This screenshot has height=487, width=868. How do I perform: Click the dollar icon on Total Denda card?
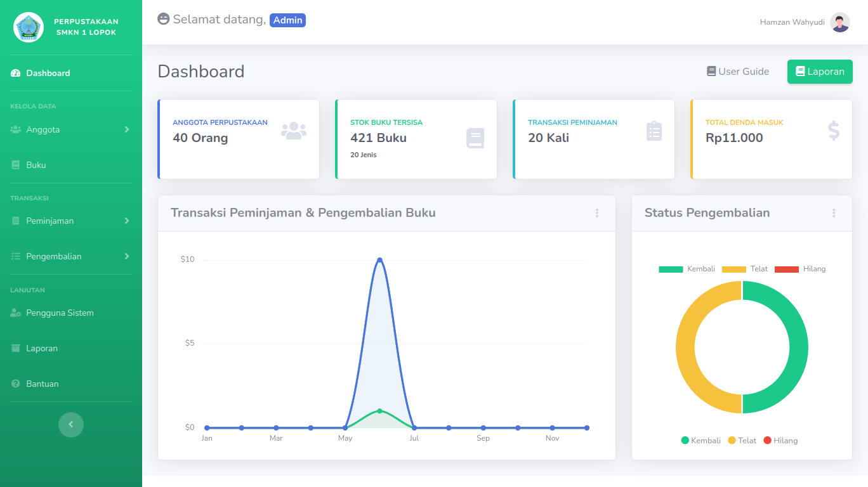click(x=833, y=131)
